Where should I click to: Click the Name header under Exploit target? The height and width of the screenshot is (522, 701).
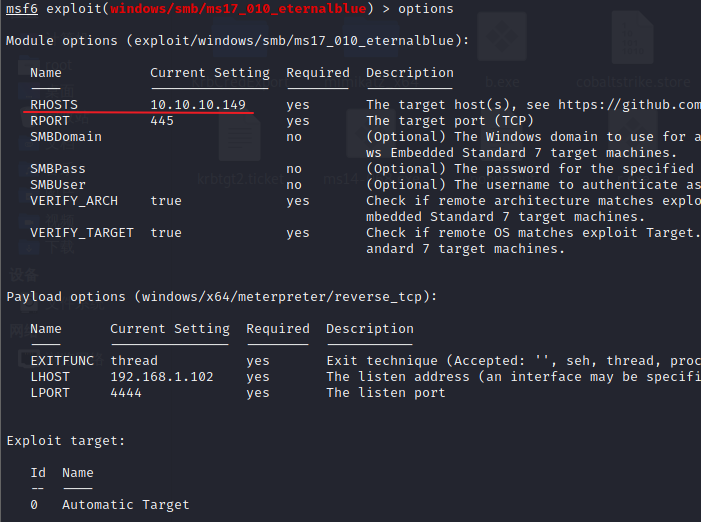point(78,473)
